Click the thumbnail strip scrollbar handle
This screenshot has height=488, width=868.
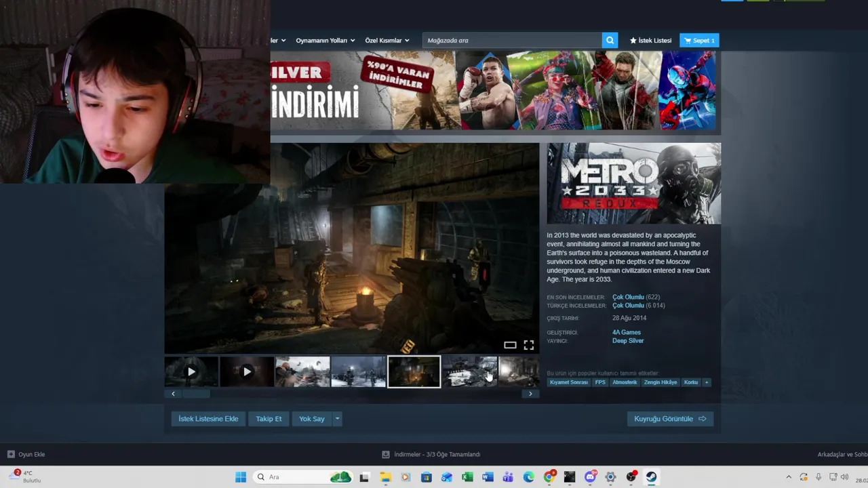pyautogui.click(x=196, y=394)
